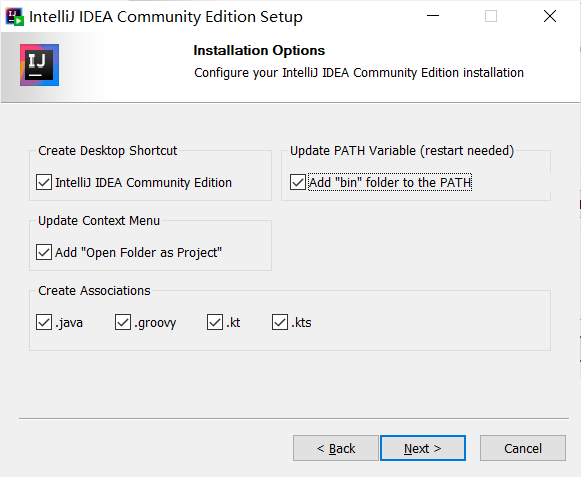Untick the .kt file association
581x477 pixels.
click(215, 322)
